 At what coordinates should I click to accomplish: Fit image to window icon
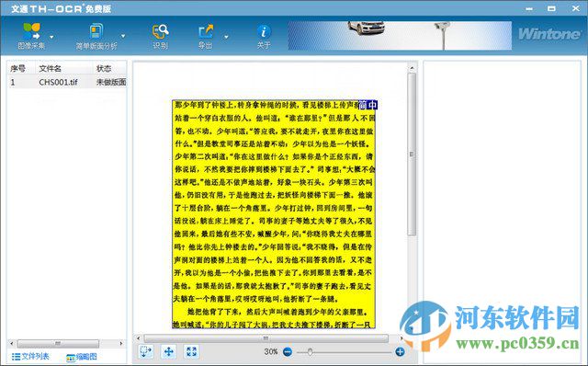[192, 351]
